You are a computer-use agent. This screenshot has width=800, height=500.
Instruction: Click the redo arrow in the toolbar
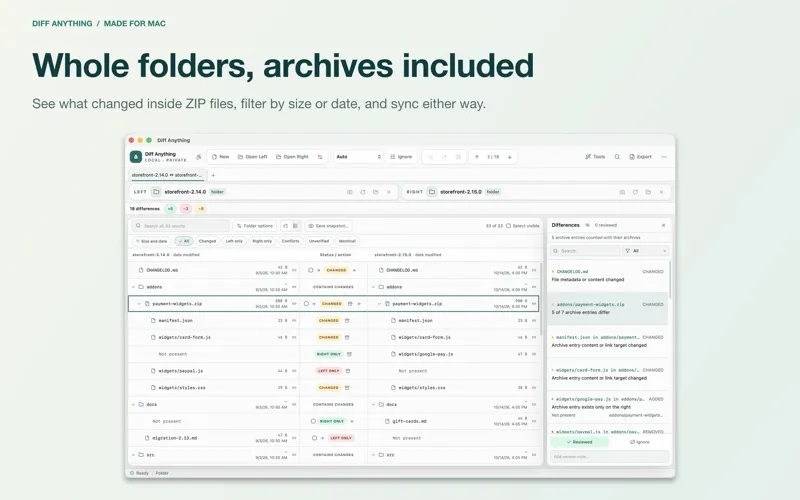444,157
